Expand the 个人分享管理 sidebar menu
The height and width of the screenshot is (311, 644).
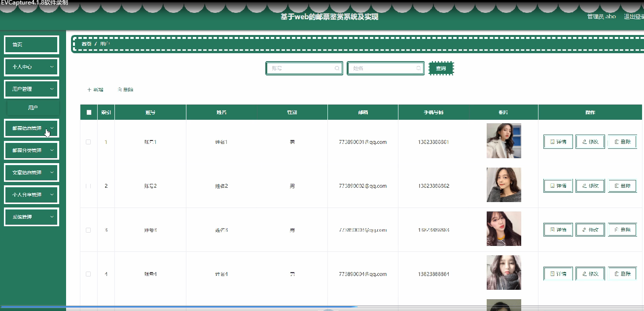(32, 195)
